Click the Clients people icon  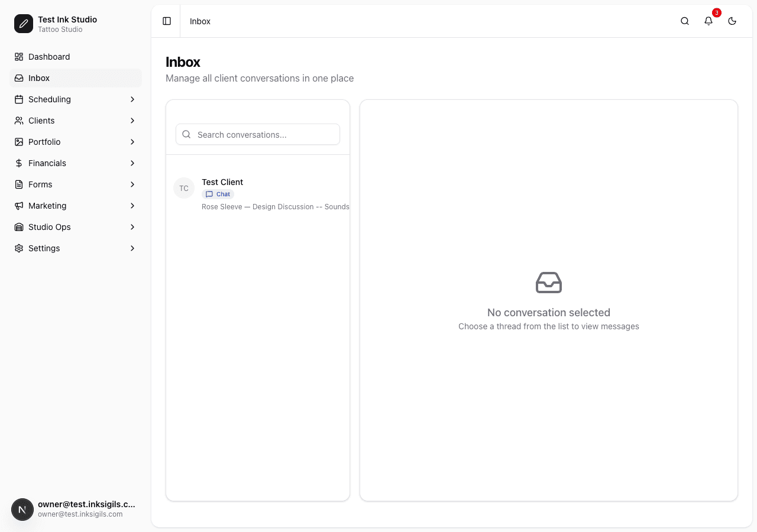pos(18,121)
